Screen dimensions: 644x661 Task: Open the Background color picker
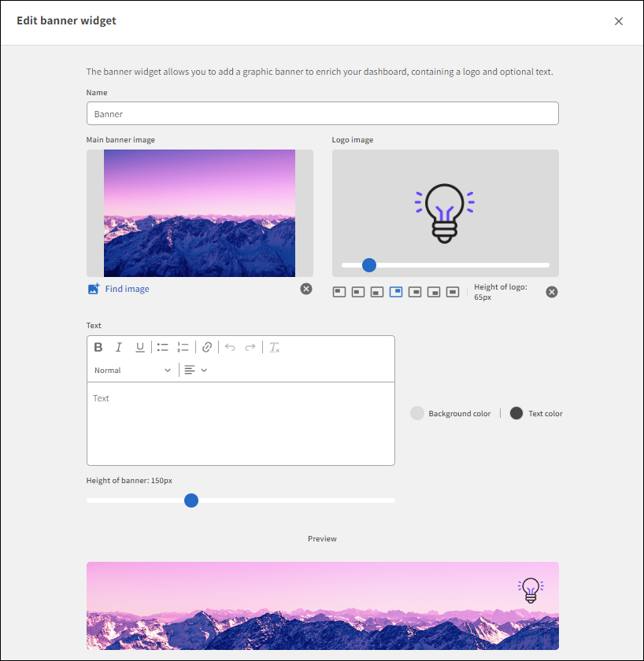pyautogui.click(x=417, y=413)
